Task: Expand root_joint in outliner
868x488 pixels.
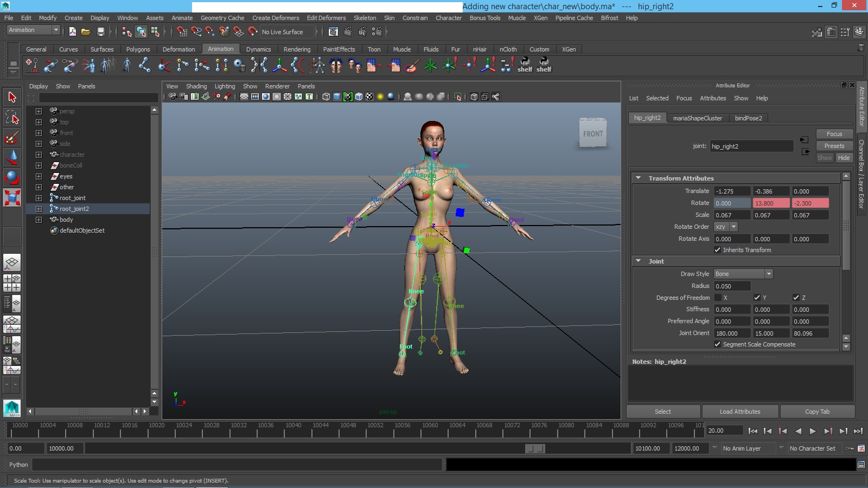Action: click(39, 198)
